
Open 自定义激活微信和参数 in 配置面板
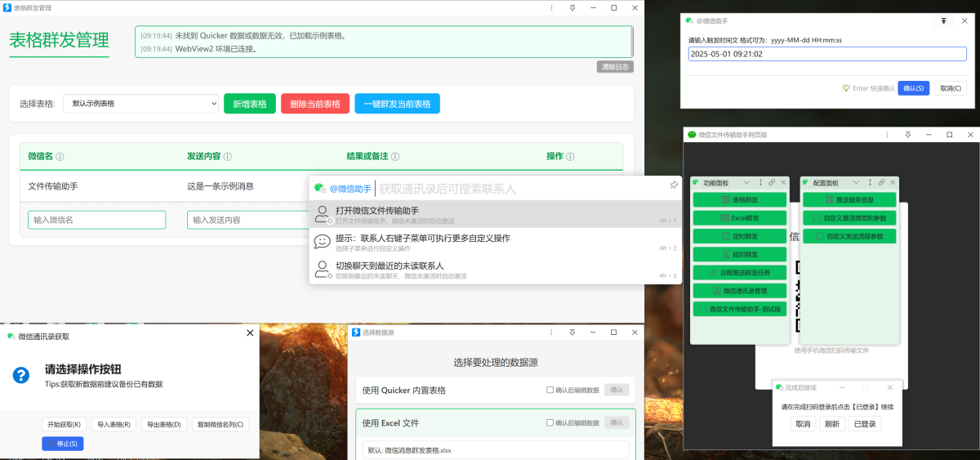pos(849,218)
